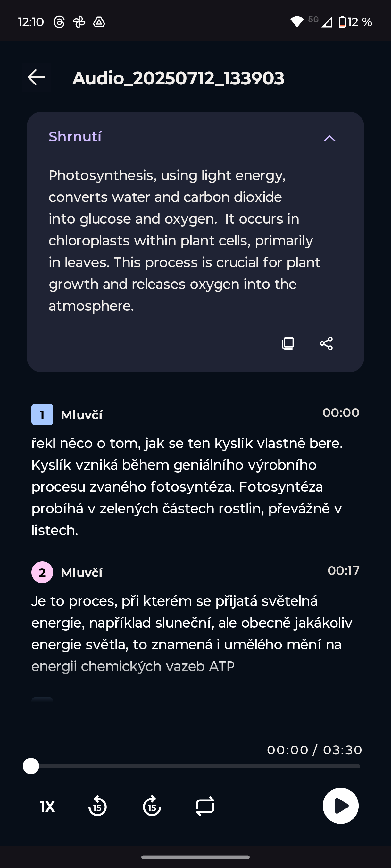Image resolution: width=391 pixels, height=868 pixels.
Task: Tap the Shrnutí heading
Action: point(75,137)
